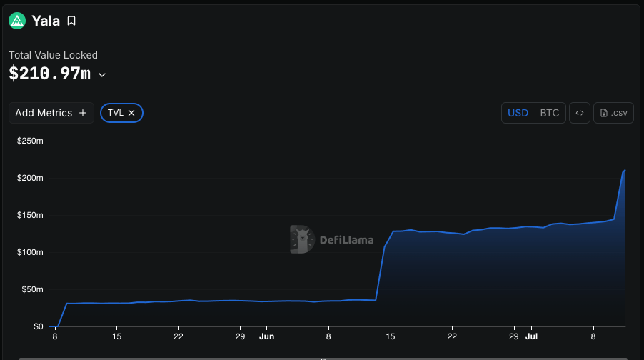This screenshot has width=644, height=360.
Task: Click the $150m y-axis label
Action: [x=30, y=215]
